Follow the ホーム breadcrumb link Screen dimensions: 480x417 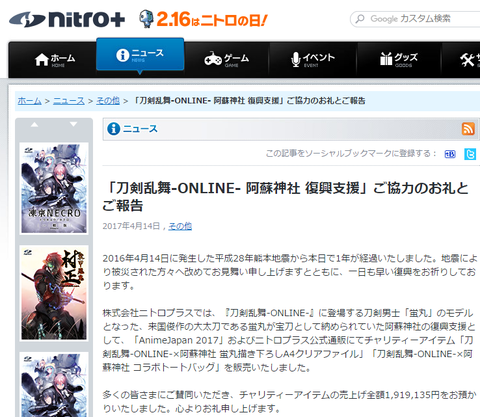[29, 101]
